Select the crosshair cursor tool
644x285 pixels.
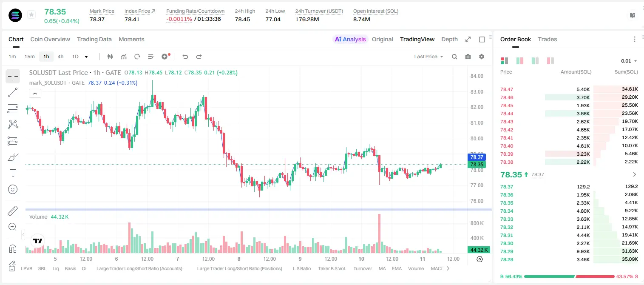point(13,76)
